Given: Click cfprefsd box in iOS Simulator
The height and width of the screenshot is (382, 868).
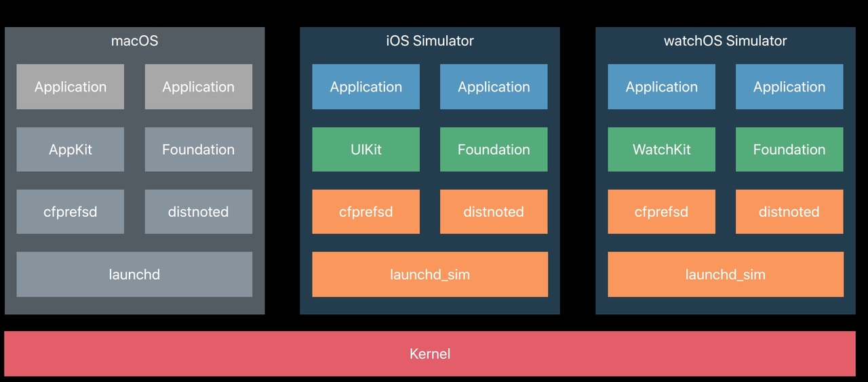Looking at the screenshot, I should pyautogui.click(x=366, y=211).
